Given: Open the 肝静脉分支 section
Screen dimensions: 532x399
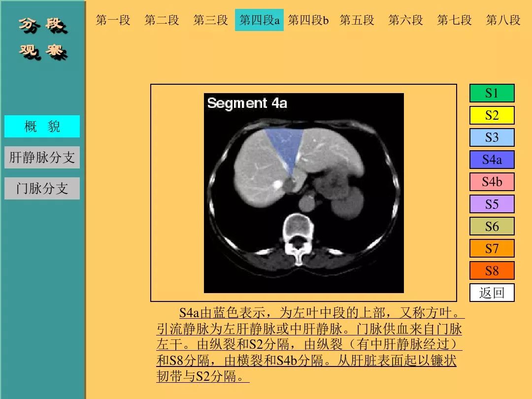Looking at the screenshot, I should (x=42, y=158).
